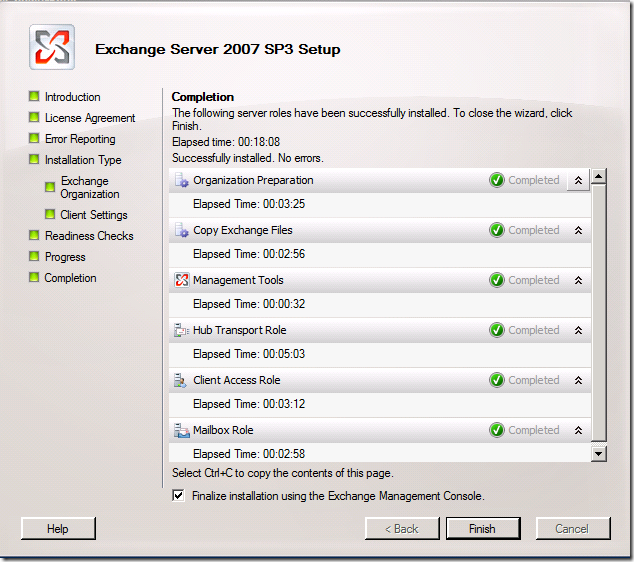Screen dimensions: 634x562
Task: Click the Finish button
Action: pos(483,528)
